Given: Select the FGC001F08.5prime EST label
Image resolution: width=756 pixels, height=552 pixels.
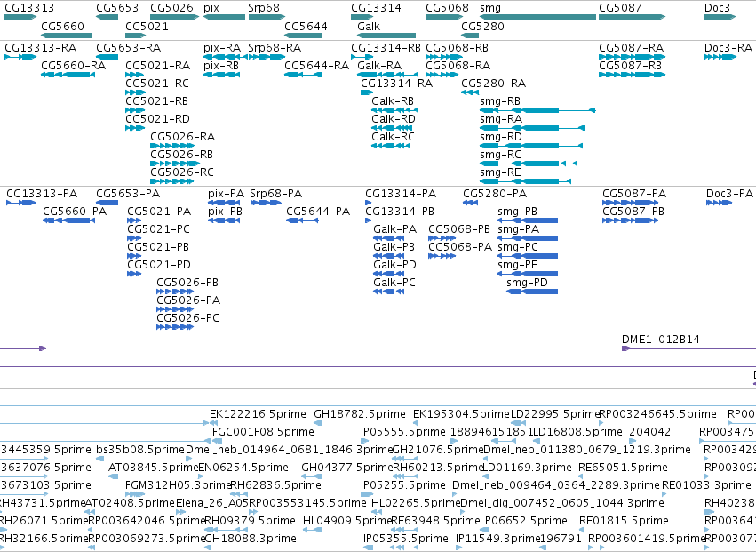Looking at the screenshot, I should pyautogui.click(x=263, y=432).
